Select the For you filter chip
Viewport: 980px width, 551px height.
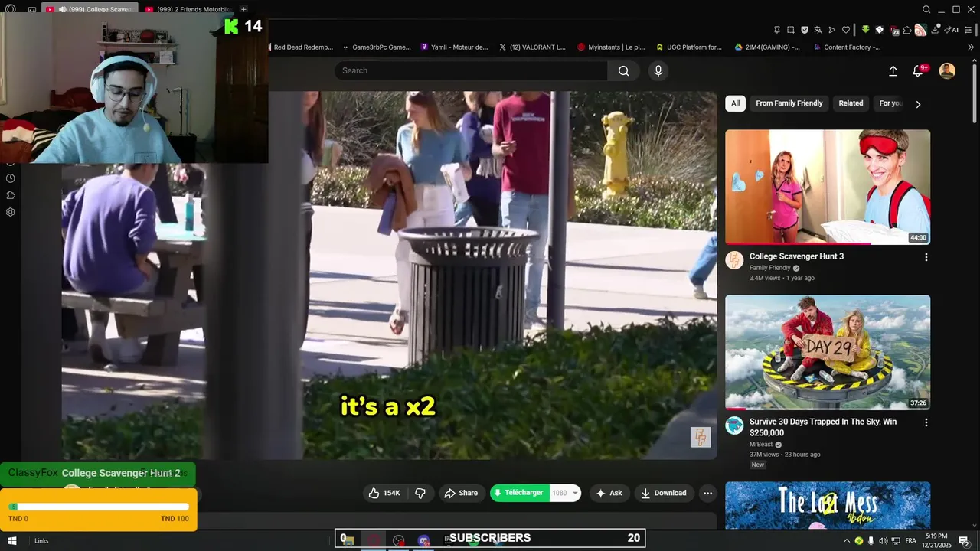coord(890,103)
